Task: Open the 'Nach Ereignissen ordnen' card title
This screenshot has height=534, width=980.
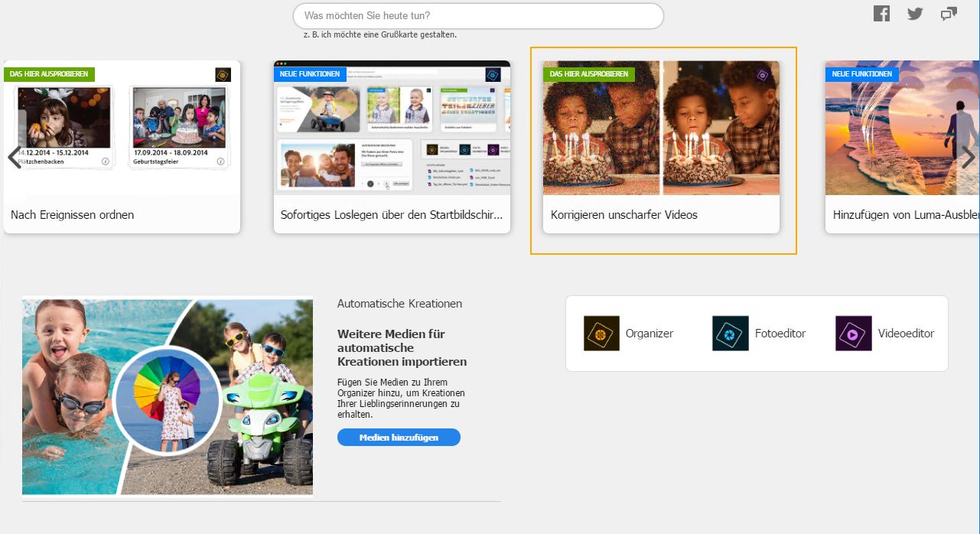Action: 73,215
